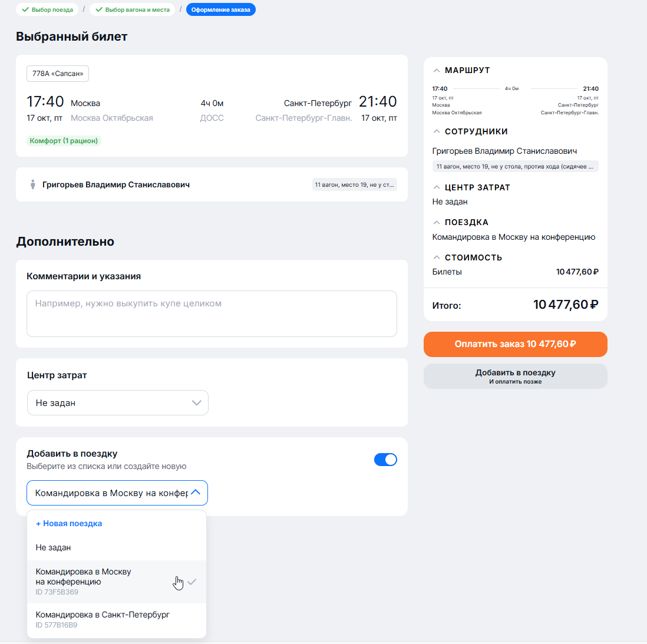Go back to Выбор поезда step
The width and height of the screenshot is (647, 644).
(48, 10)
